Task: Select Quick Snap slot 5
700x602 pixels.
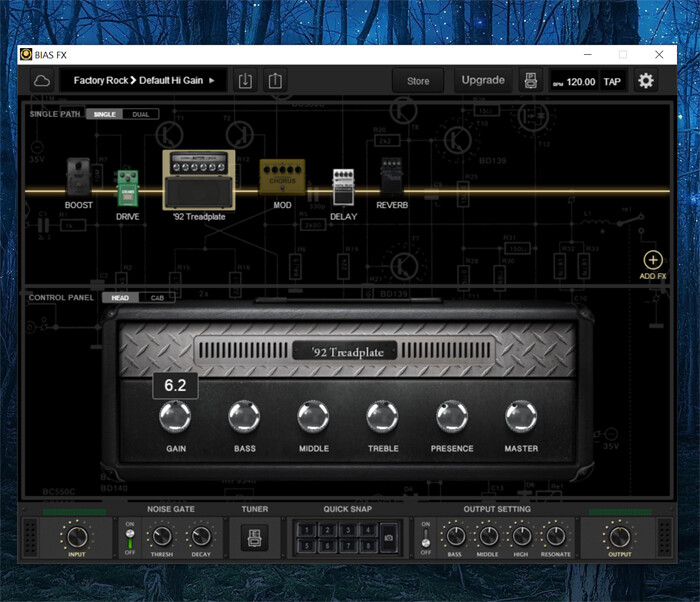Action: tap(307, 546)
